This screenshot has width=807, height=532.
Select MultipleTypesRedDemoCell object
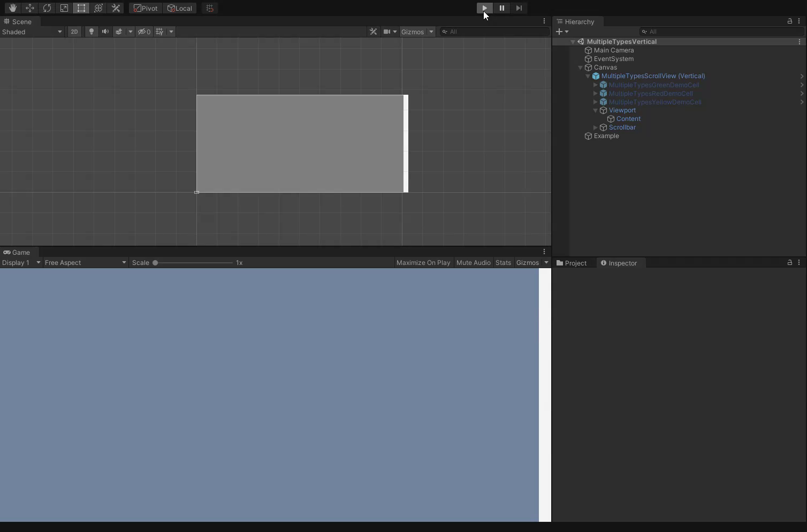650,94
